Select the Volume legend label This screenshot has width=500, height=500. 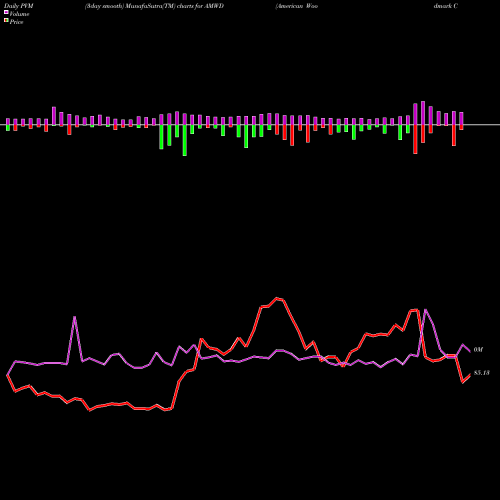pos(19,14)
